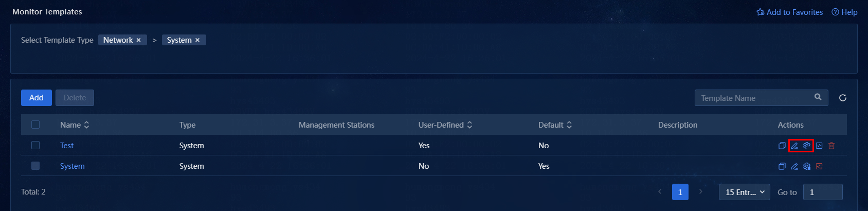868x211 pixels.
Task: Open the 15 entries per page dropdown
Action: point(745,192)
